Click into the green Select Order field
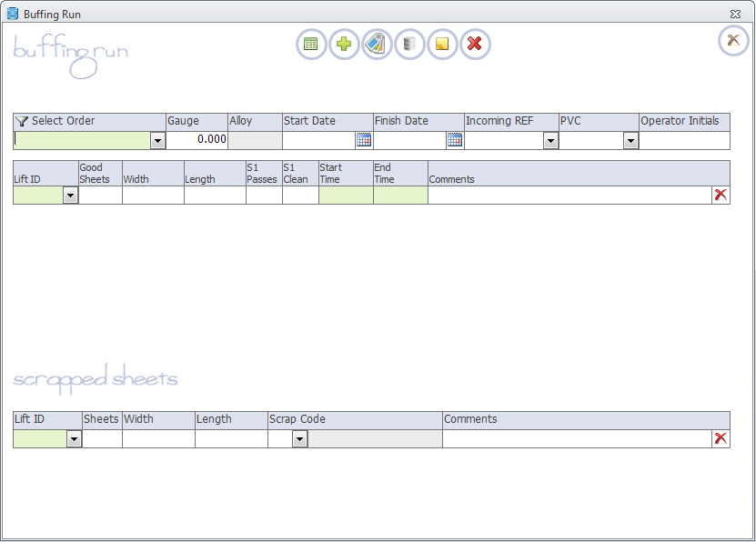The height and width of the screenshot is (542, 756). pyautogui.click(x=82, y=141)
